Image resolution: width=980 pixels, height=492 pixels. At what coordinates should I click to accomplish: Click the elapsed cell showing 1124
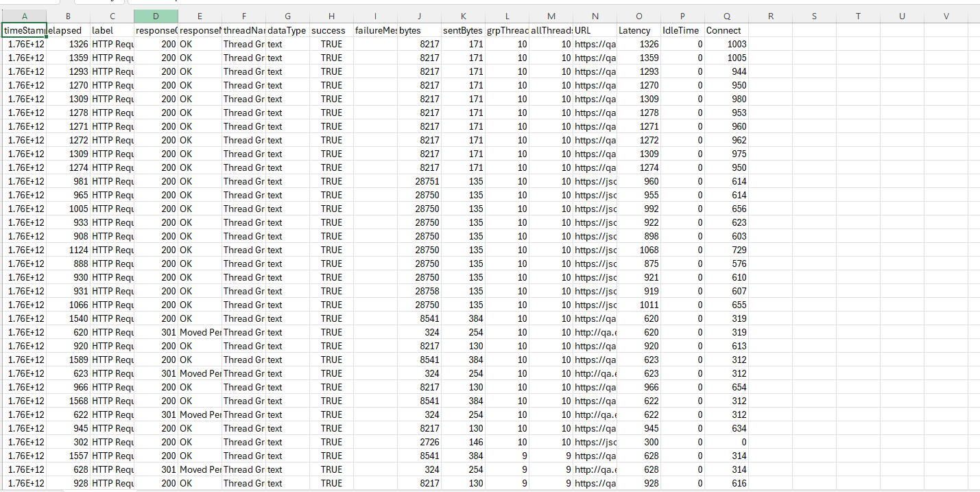(x=69, y=250)
